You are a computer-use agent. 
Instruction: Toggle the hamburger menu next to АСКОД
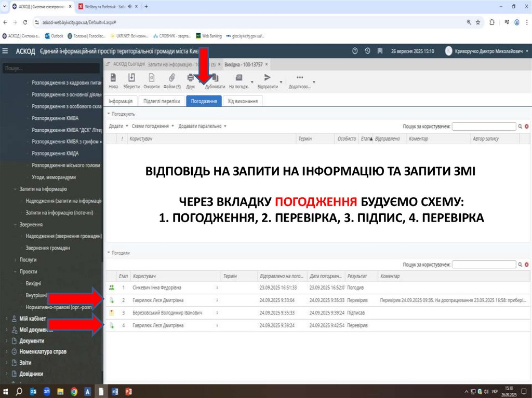(x=5, y=51)
